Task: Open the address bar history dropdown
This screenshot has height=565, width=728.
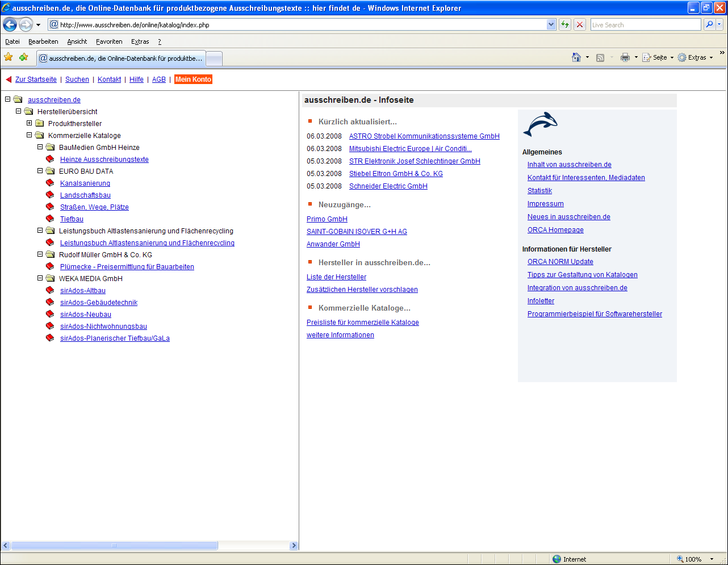Action: coord(551,24)
